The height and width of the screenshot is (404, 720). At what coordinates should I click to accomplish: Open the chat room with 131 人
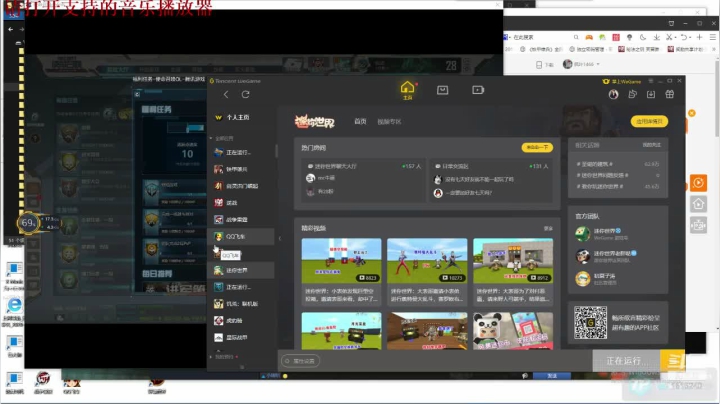pos(491,180)
